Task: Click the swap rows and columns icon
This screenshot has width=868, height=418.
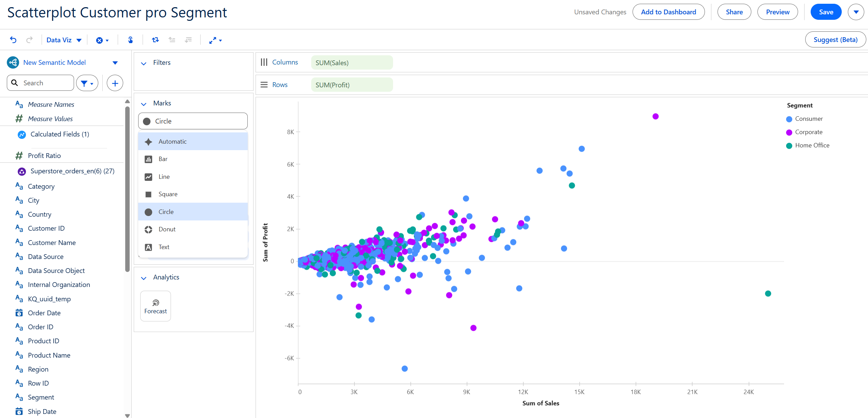Action: click(x=155, y=40)
